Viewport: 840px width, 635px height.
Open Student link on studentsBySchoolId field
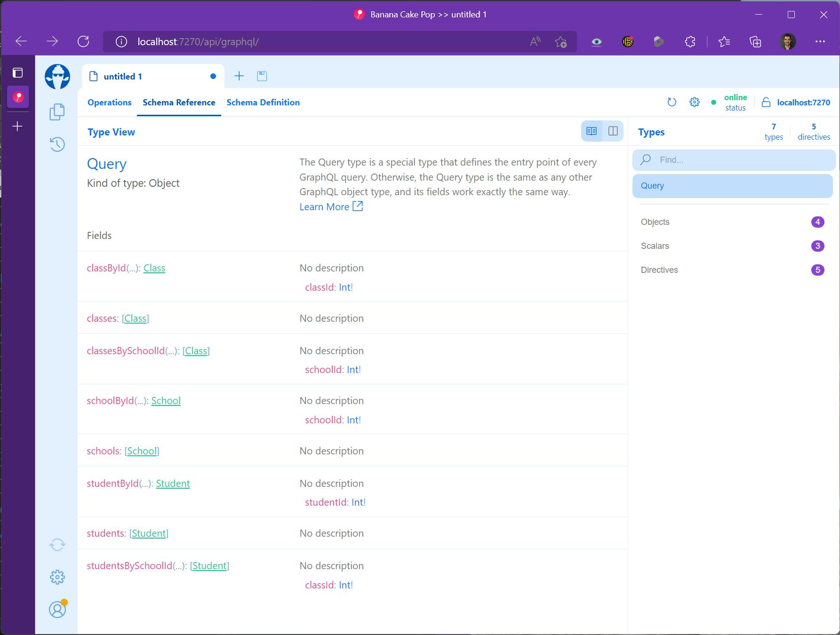(209, 566)
